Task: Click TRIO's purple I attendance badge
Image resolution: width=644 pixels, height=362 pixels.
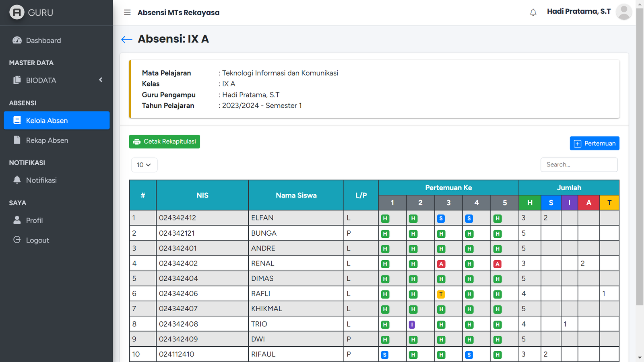Action: (x=412, y=325)
